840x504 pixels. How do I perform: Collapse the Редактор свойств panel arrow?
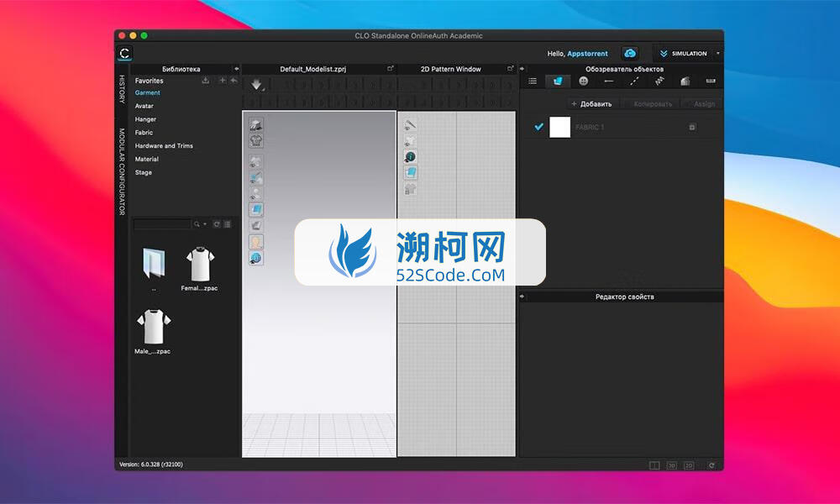522,297
